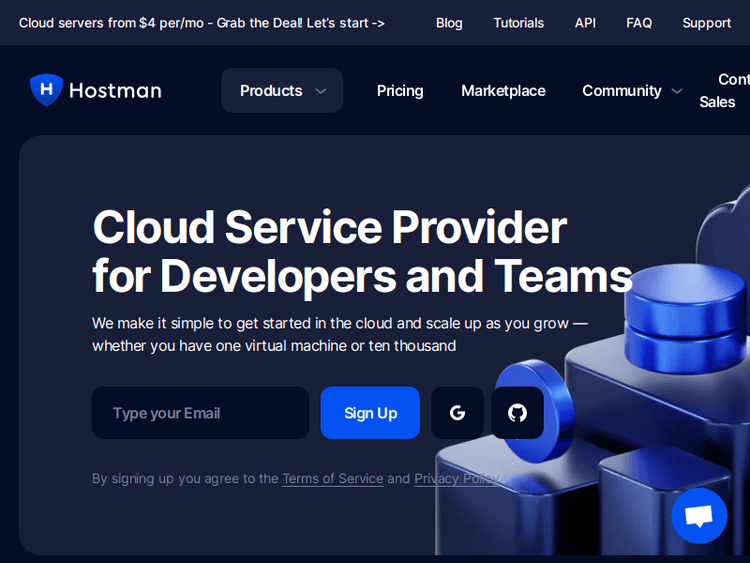The image size is (750, 563).
Task: Expand the Products dropdown menu
Action: (x=282, y=91)
